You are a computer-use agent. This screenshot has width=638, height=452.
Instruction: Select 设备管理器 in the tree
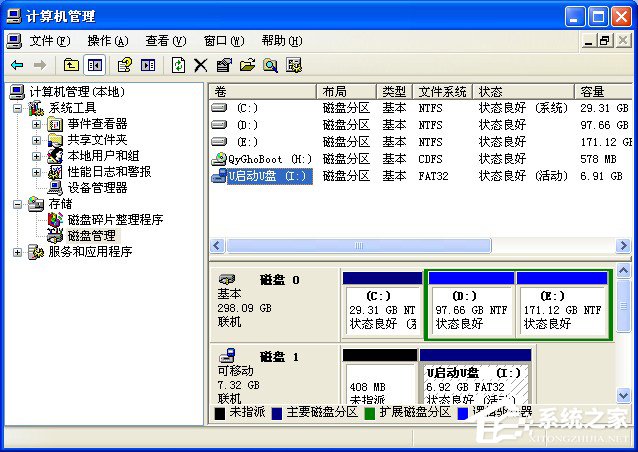[97, 188]
